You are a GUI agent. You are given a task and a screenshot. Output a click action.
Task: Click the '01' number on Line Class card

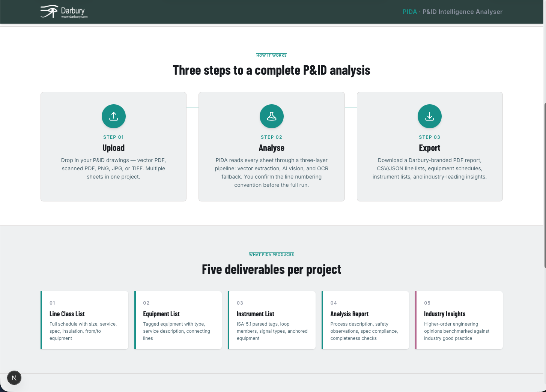[x=53, y=303]
